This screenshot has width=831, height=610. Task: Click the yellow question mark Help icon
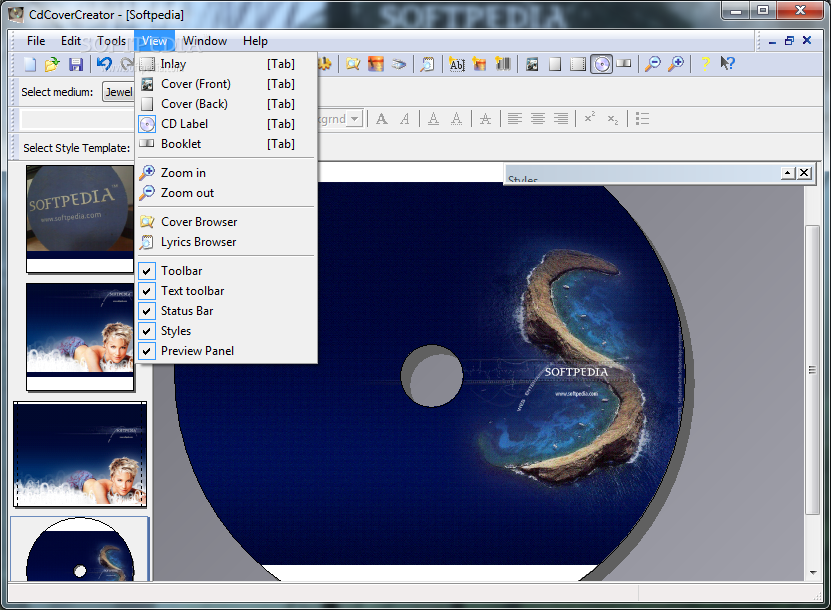click(x=705, y=64)
